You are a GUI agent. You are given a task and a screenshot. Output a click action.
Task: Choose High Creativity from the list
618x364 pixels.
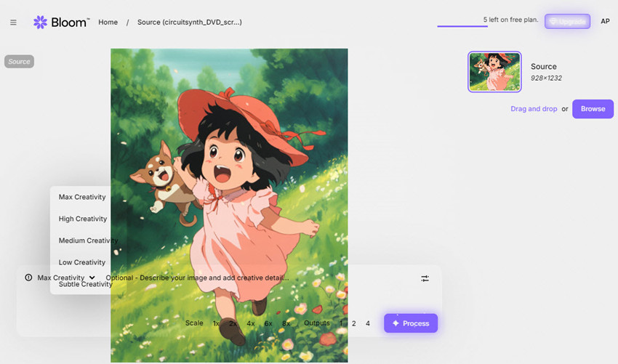click(82, 219)
